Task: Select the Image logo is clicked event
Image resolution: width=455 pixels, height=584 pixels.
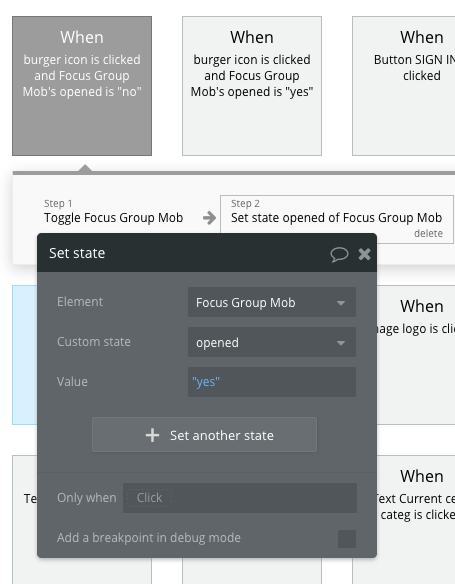Action: (416, 355)
